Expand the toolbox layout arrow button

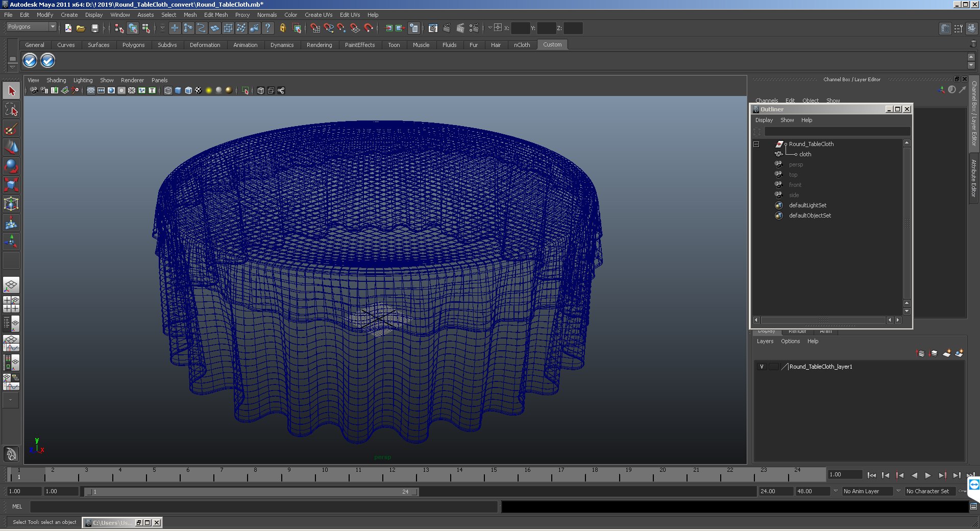click(11, 400)
